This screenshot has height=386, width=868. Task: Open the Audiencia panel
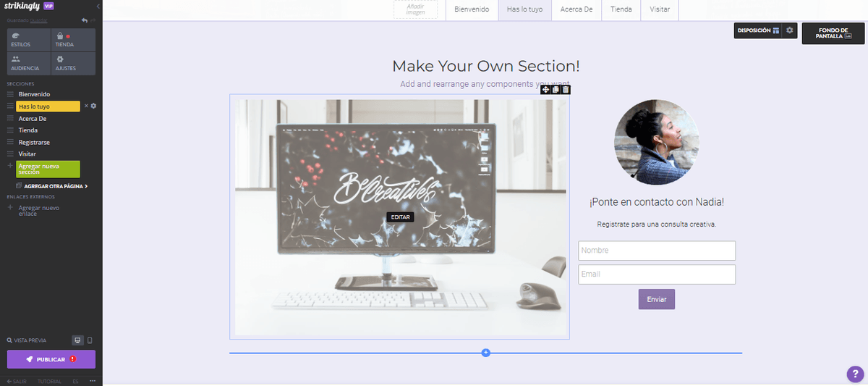(x=29, y=64)
